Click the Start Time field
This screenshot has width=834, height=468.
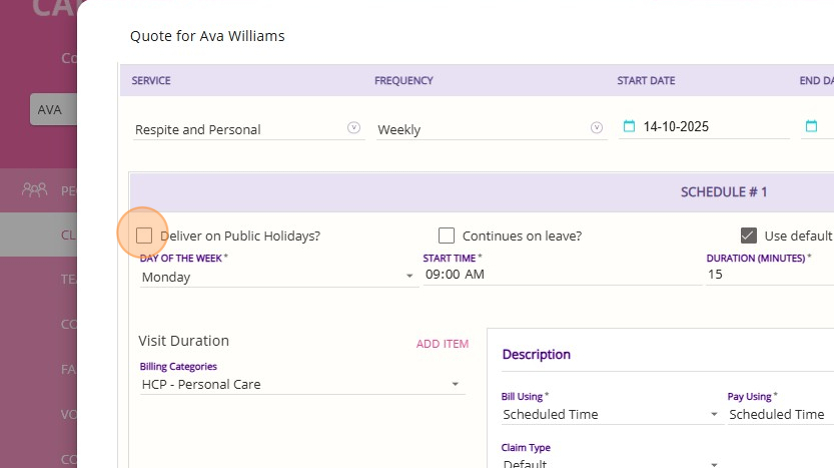[x=560, y=275]
